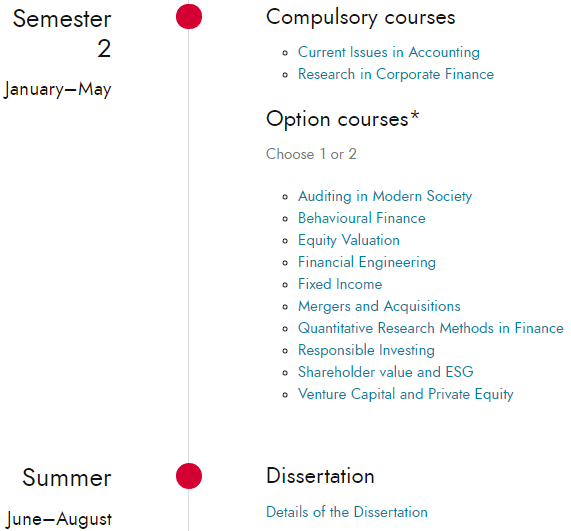Open Mergers and Acquisitions course
The height and width of the screenshot is (531, 571).
(379, 306)
